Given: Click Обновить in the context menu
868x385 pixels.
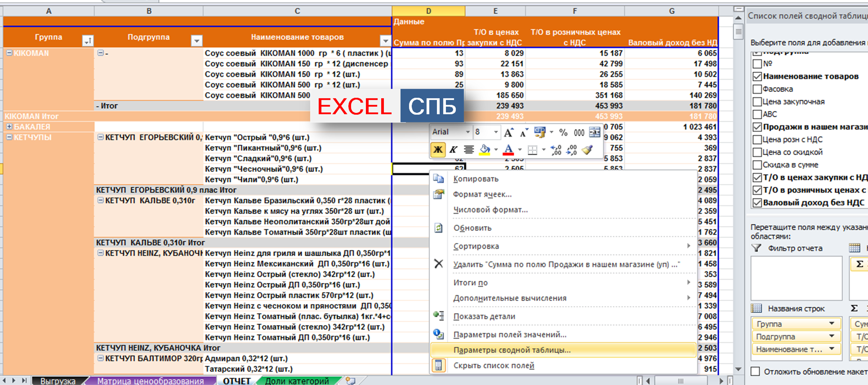Looking at the screenshot, I should (472, 228).
